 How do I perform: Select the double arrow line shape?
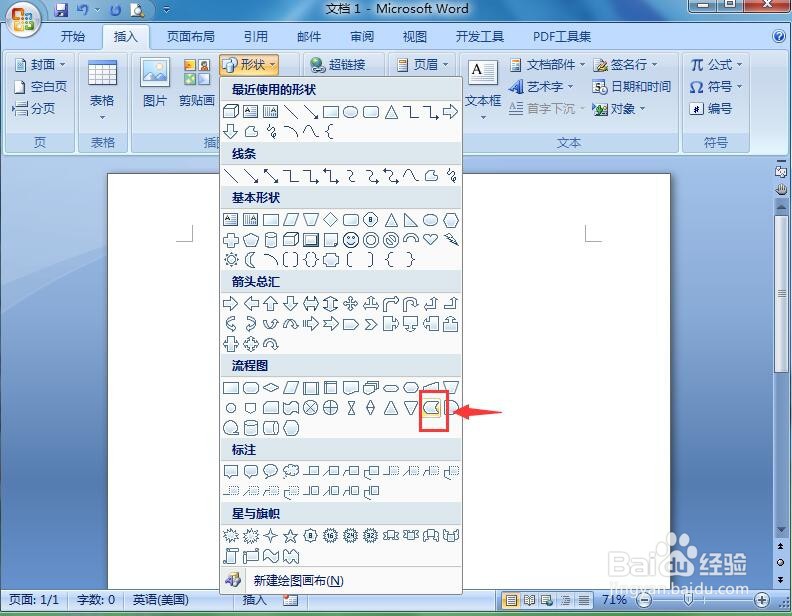pos(271,176)
